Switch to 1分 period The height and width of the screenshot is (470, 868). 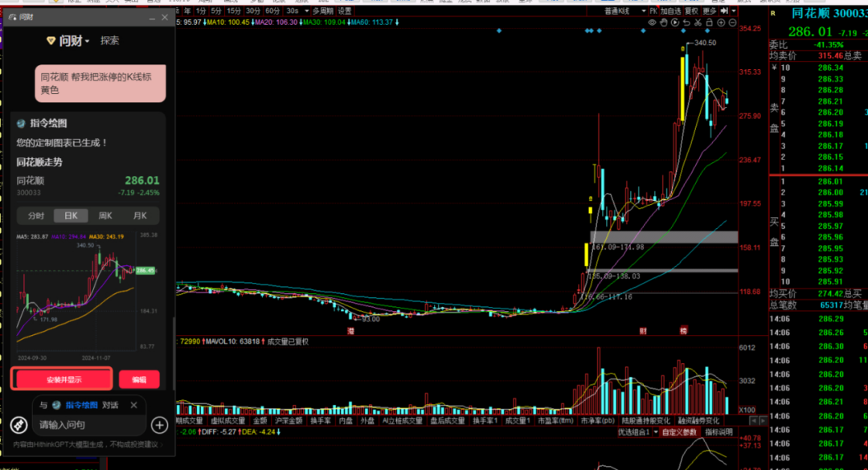[200, 11]
